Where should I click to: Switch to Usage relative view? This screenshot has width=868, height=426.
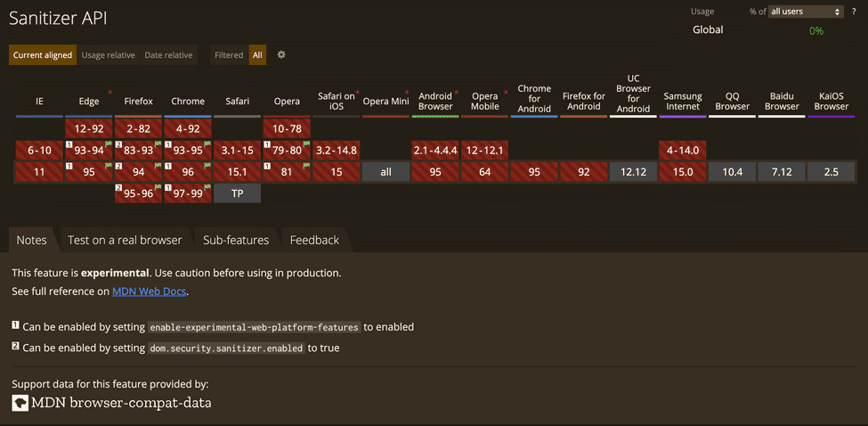[109, 55]
